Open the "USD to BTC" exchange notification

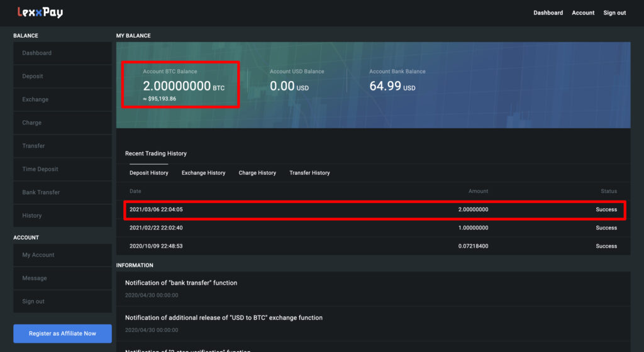224,317
